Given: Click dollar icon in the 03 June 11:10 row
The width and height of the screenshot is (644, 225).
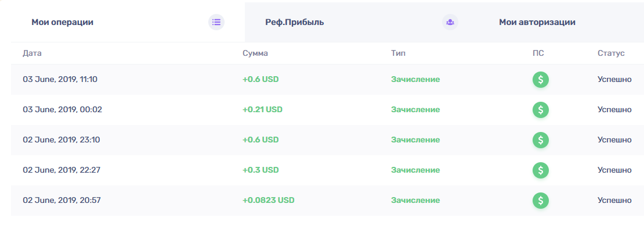Looking at the screenshot, I should (541, 80).
